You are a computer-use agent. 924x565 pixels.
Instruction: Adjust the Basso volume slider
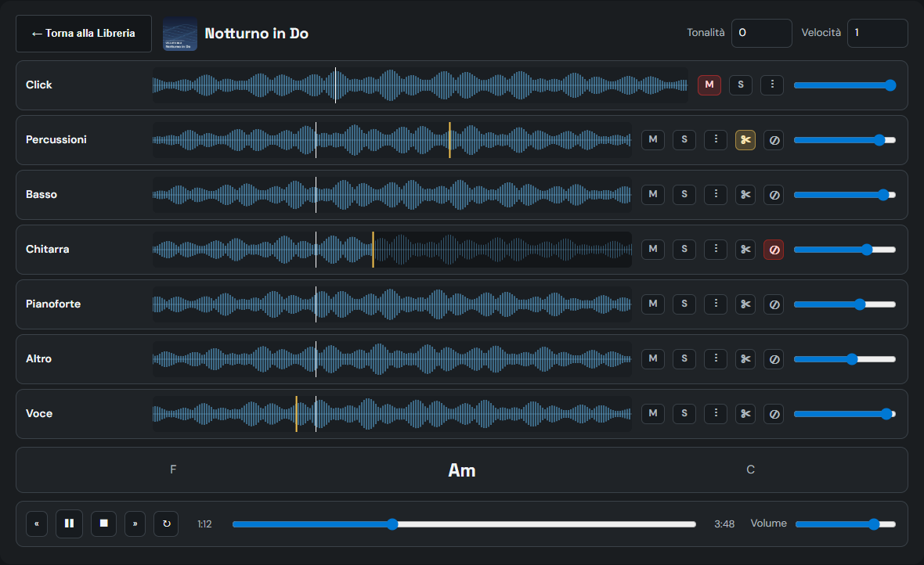(845, 195)
